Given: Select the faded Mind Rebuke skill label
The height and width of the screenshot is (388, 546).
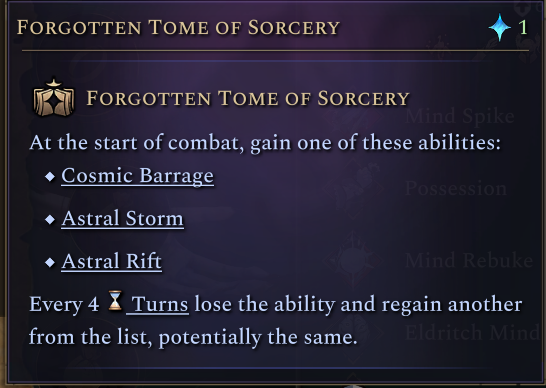Looking at the screenshot, I should point(469,260).
